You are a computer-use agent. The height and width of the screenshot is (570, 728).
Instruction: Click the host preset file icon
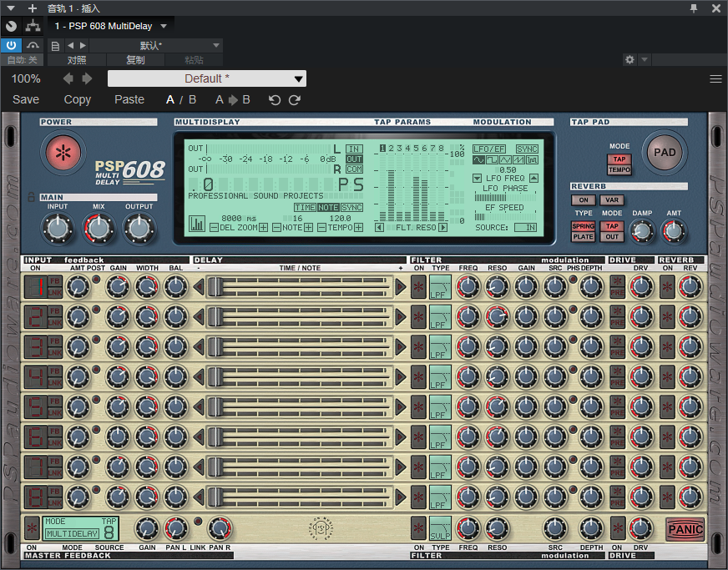point(55,46)
